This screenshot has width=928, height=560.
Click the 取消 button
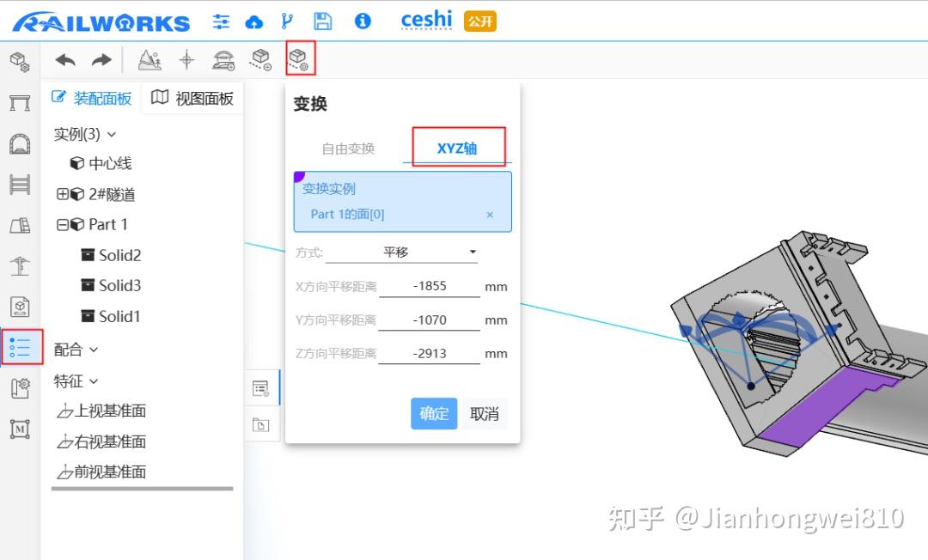pyautogui.click(x=484, y=413)
